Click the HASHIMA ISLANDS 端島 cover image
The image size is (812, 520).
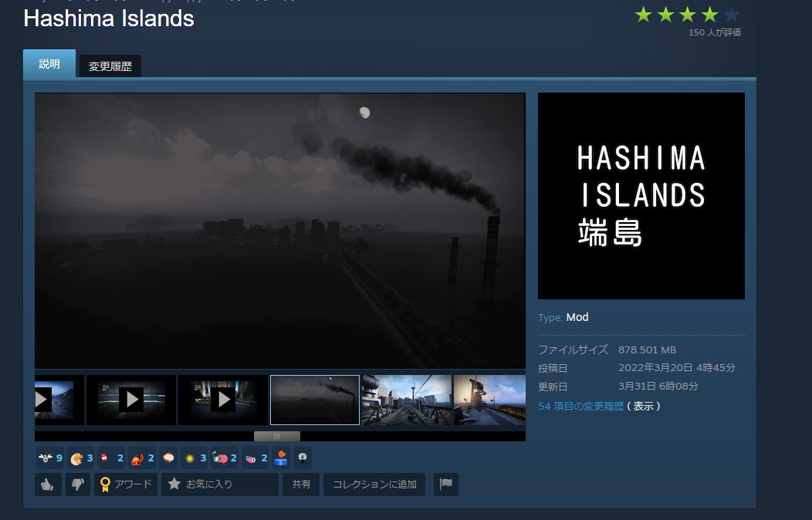[641, 196]
